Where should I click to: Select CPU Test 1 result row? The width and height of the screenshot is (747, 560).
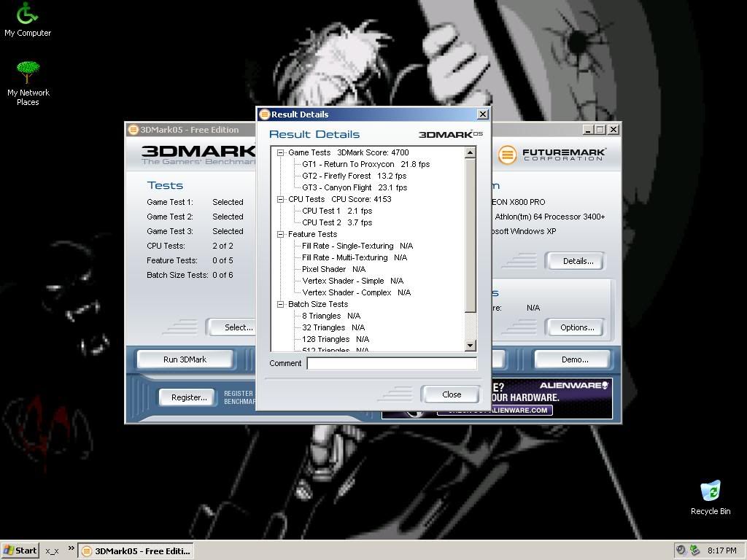337,211
